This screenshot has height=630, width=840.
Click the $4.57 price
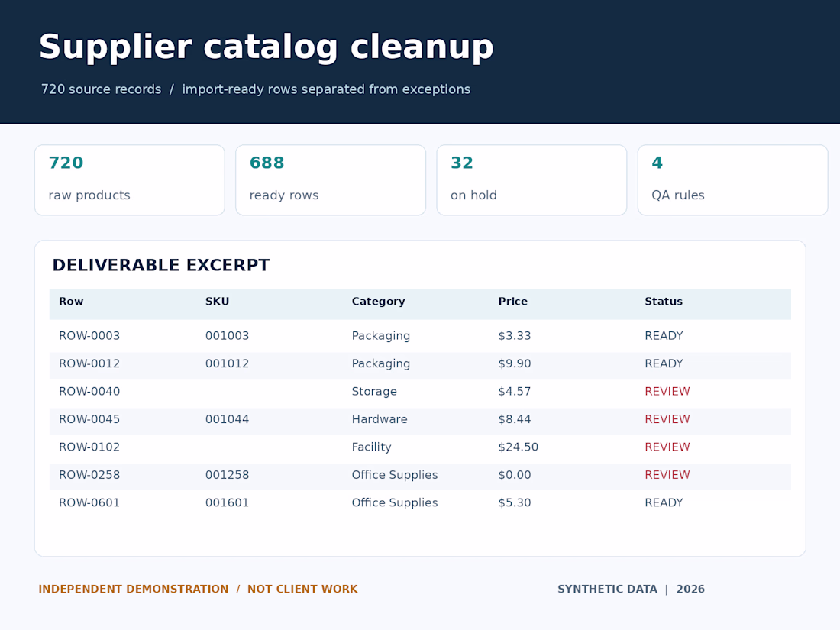click(x=514, y=392)
